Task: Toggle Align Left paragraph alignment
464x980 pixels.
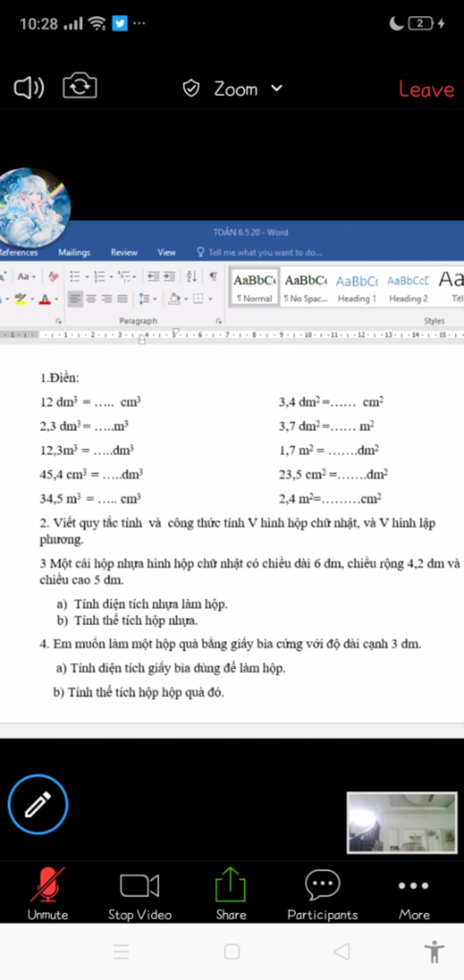Action: (75, 299)
